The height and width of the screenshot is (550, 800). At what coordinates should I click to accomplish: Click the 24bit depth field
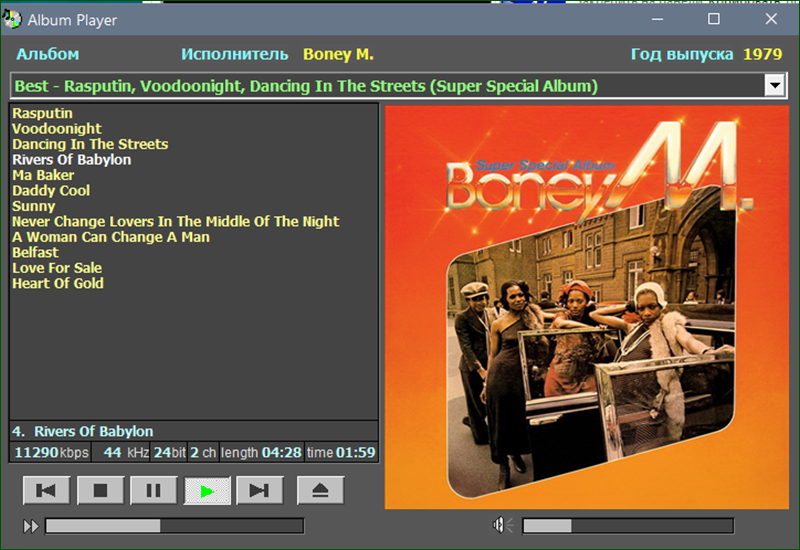[x=169, y=453]
